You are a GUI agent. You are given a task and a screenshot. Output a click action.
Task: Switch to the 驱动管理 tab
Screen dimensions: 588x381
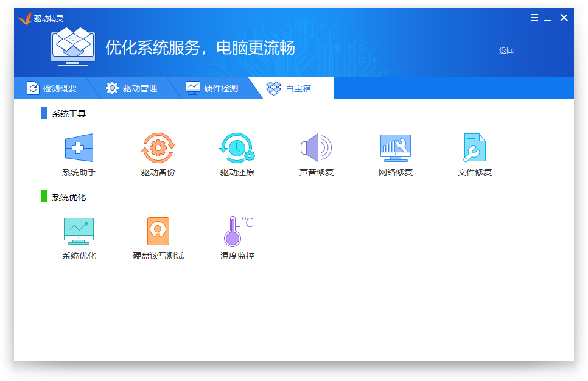point(132,88)
